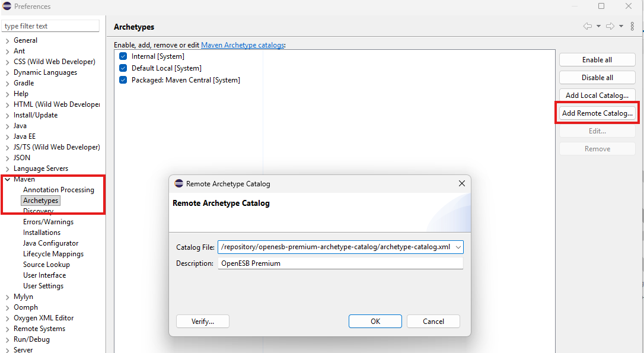Select the Archetypes preference page
644x353 pixels.
[41, 200]
